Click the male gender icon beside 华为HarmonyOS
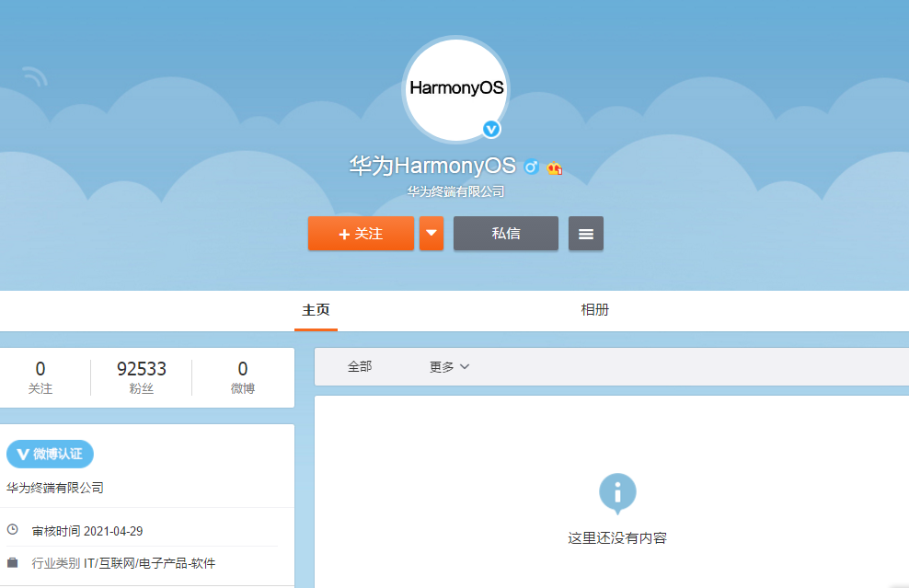This screenshot has height=588, width=909. [531, 167]
